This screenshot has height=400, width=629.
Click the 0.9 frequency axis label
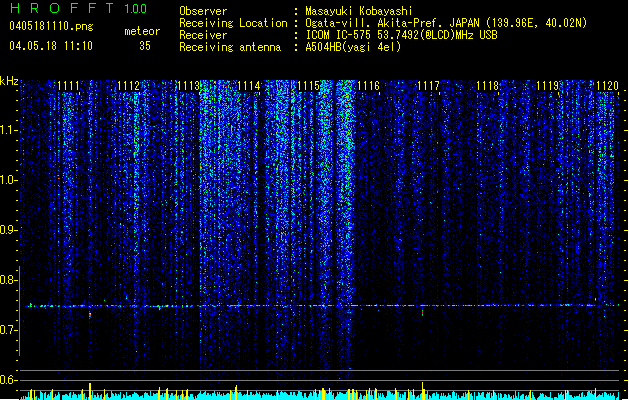8,230
